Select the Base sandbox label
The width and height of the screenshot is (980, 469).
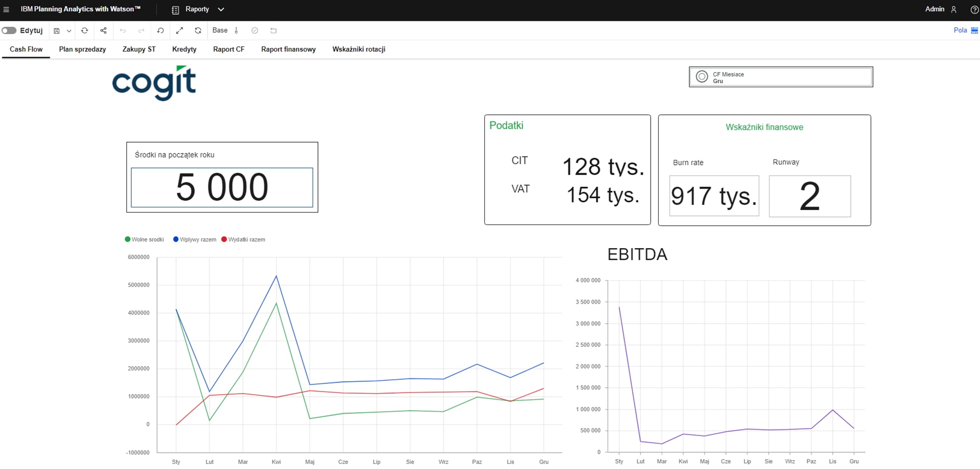pyautogui.click(x=220, y=30)
